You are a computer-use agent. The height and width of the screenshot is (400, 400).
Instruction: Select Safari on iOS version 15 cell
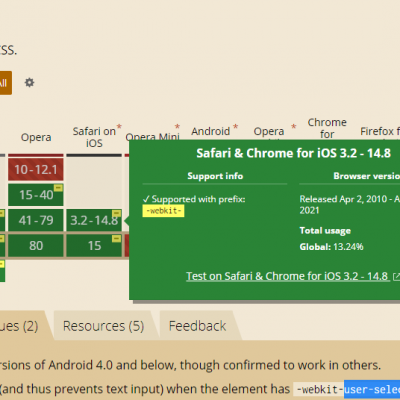94,246
